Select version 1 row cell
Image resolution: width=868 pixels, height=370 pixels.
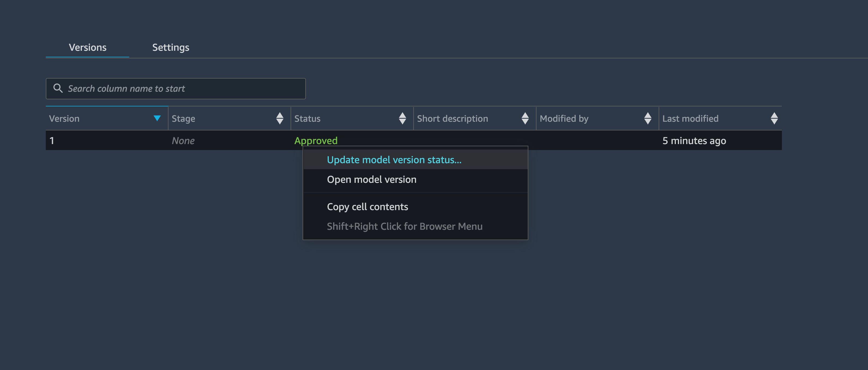pos(52,141)
